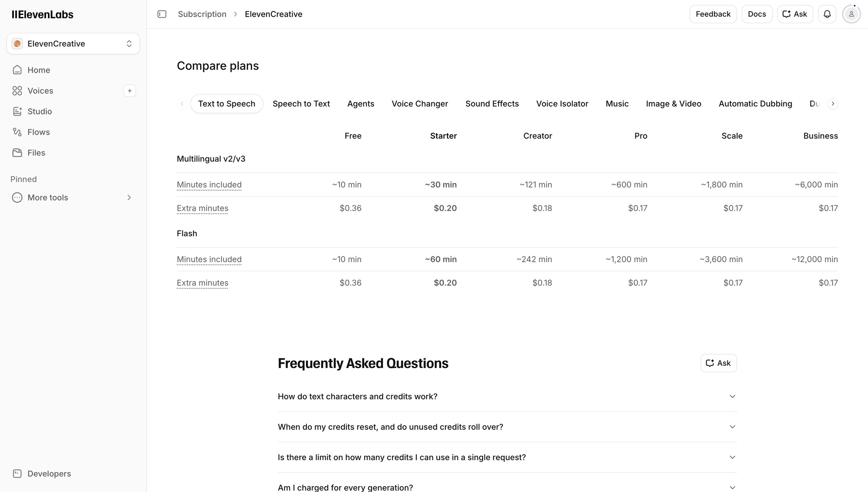Viewport: 868px width, 492px height.
Task: Open the ElevenCreative workspace switcher dropdown
Action: (x=73, y=44)
